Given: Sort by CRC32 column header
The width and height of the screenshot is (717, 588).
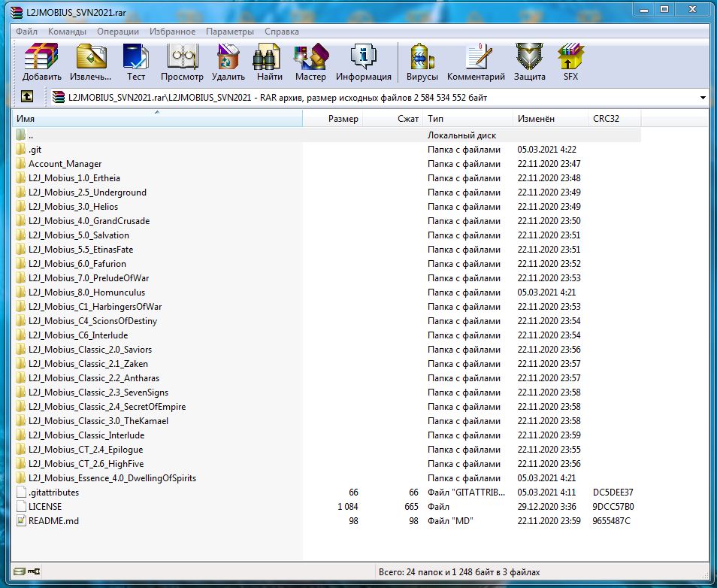Looking at the screenshot, I should click(615, 119).
